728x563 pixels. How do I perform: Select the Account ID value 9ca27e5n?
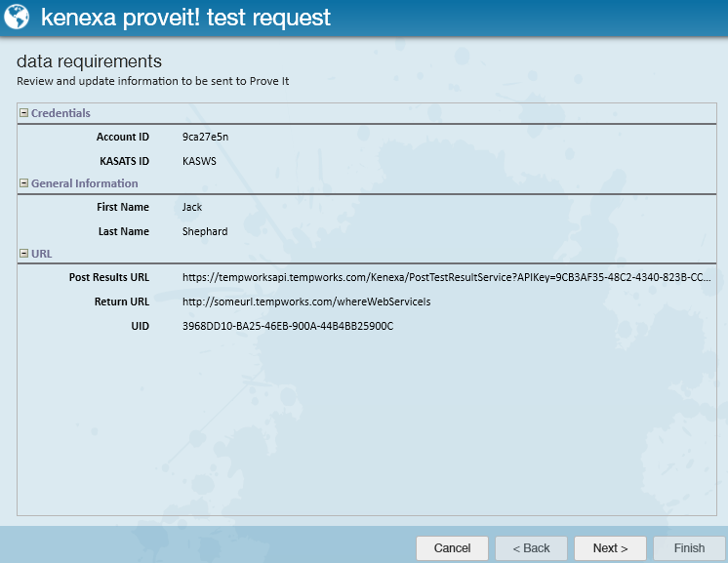pyautogui.click(x=205, y=137)
